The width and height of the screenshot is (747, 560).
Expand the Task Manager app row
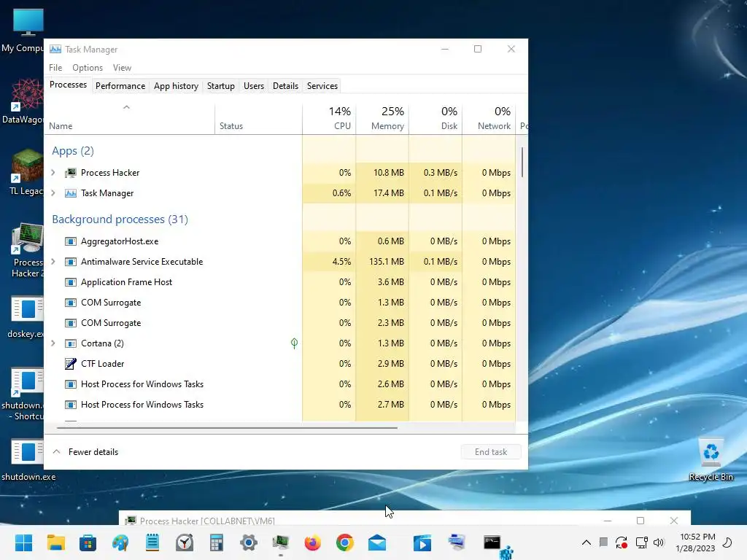[53, 193]
